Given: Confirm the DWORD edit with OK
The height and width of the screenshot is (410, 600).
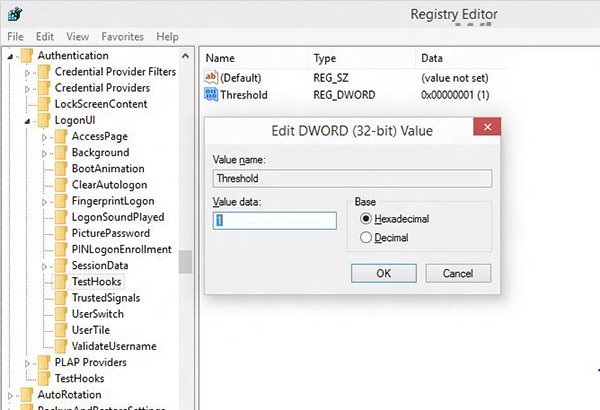Looking at the screenshot, I should point(384,273).
